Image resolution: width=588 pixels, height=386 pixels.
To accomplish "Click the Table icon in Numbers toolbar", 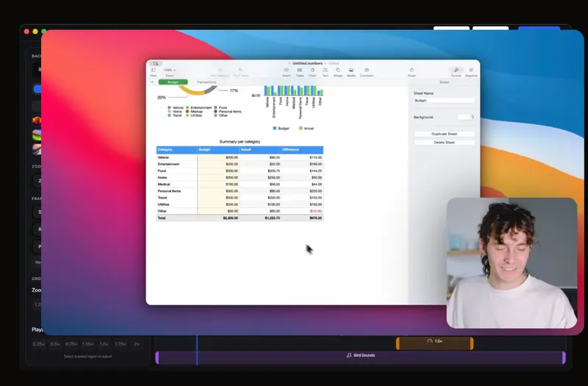I will pos(300,71).
